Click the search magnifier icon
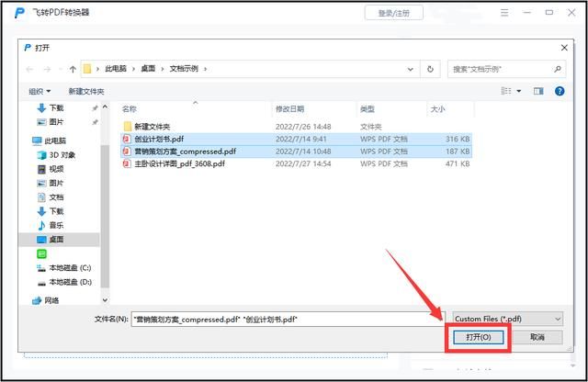The image size is (588, 382). pyautogui.click(x=558, y=69)
